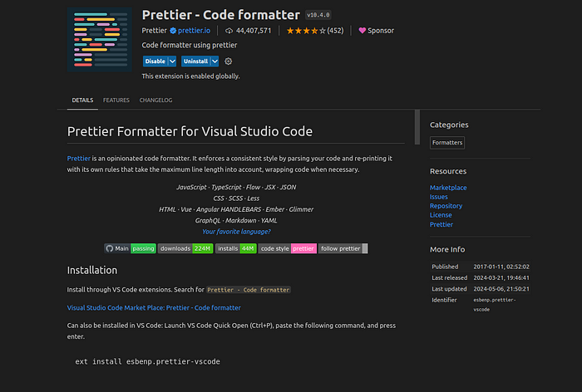Select the Formatters category tag

(447, 143)
